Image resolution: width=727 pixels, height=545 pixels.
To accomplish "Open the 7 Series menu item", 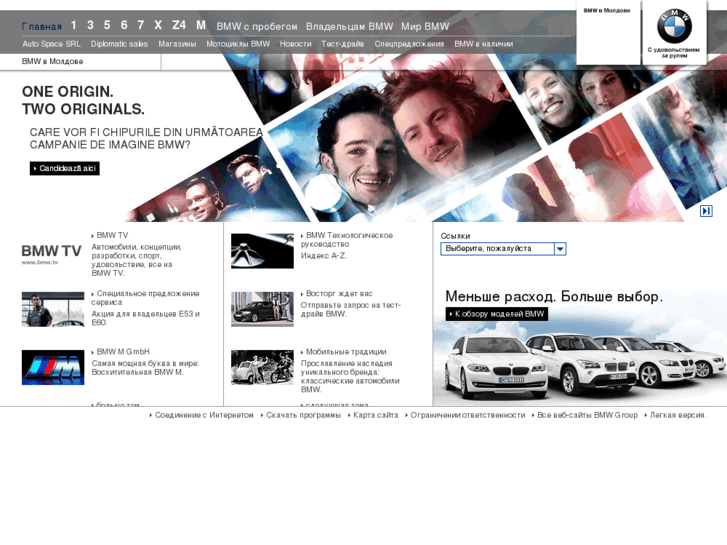I will click(x=141, y=25).
